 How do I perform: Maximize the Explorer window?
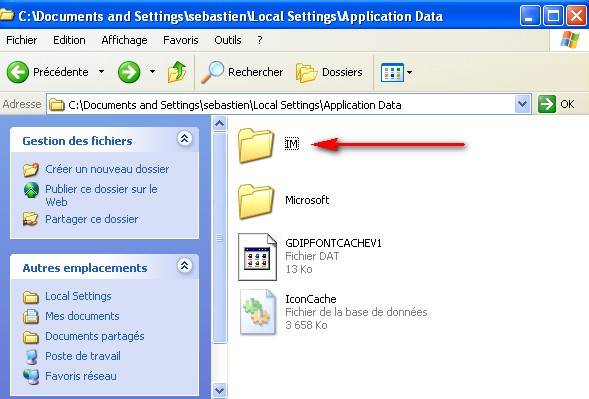pyautogui.click(x=553, y=15)
